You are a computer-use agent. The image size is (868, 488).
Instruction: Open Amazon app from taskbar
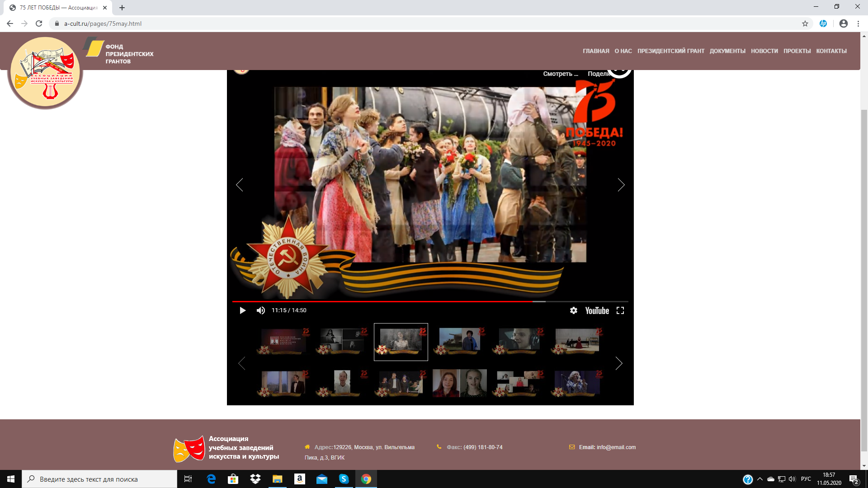(300, 479)
